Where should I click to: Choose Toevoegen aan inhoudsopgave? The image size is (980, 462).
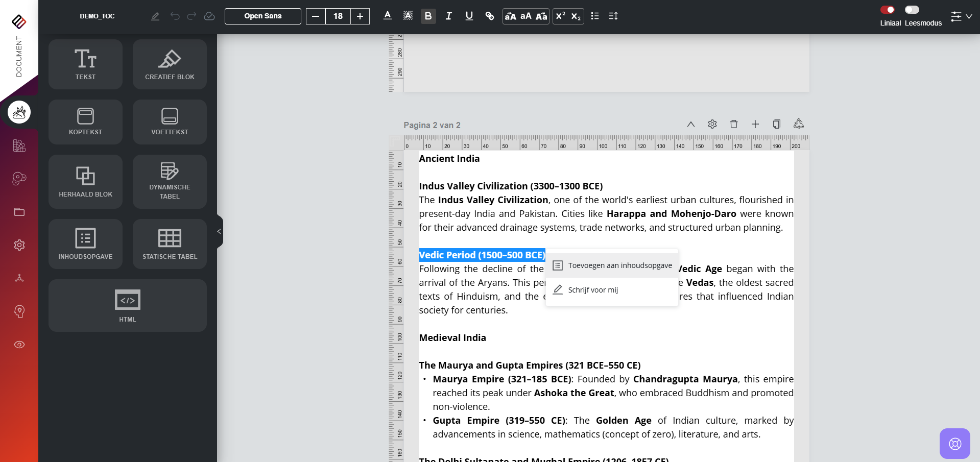coord(612,265)
